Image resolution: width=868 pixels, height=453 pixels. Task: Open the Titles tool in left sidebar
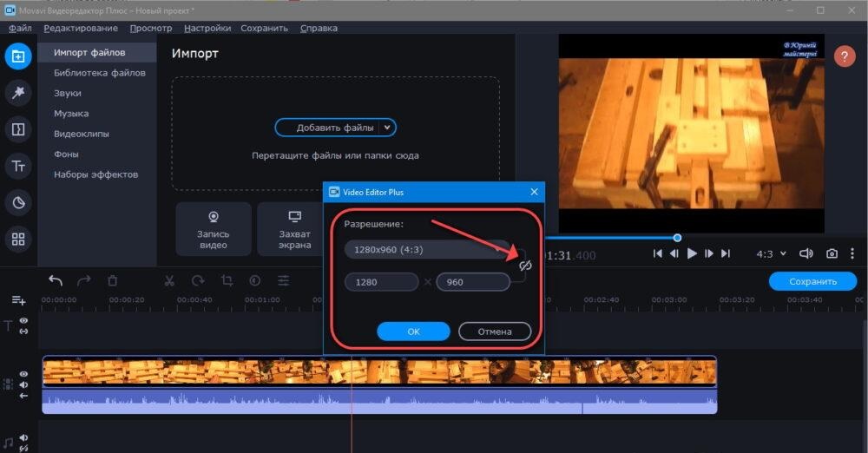[x=17, y=166]
